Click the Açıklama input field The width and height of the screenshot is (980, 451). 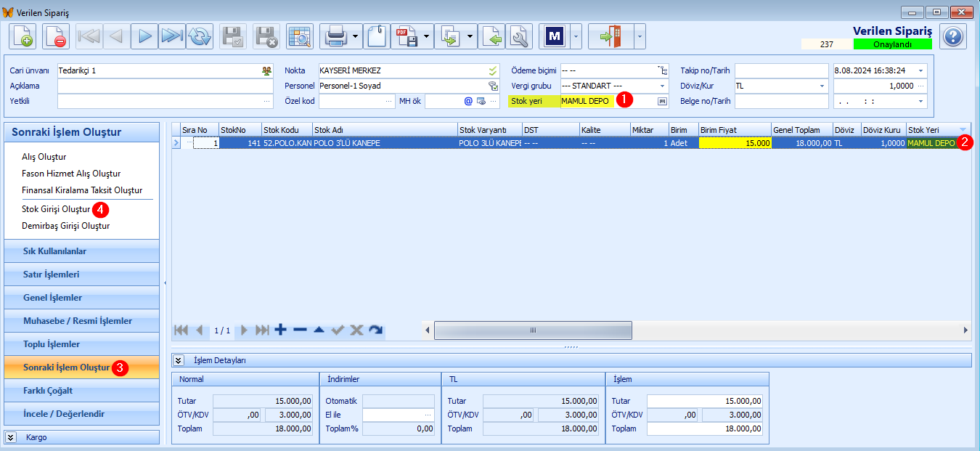coord(166,86)
